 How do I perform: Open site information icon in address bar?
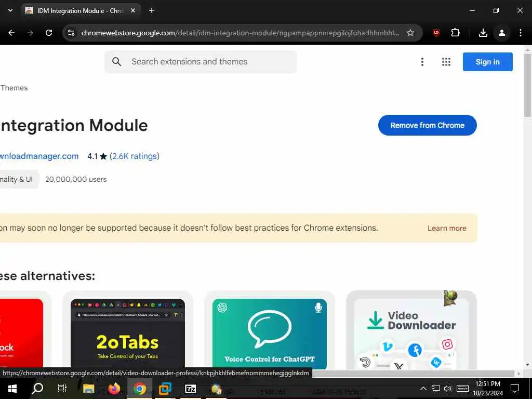click(x=71, y=33)
